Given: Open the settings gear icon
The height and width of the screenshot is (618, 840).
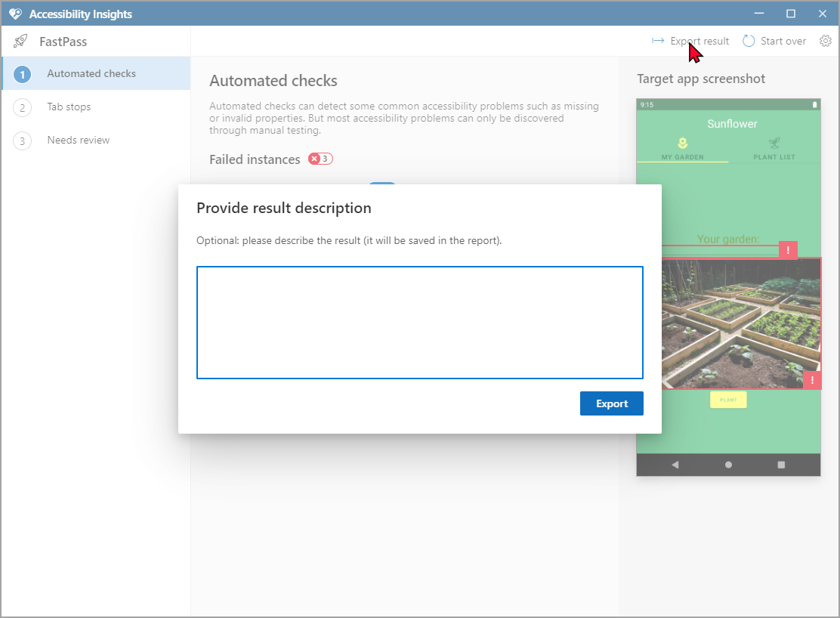Looking at the screenshot, I should (x=826, y=41).
